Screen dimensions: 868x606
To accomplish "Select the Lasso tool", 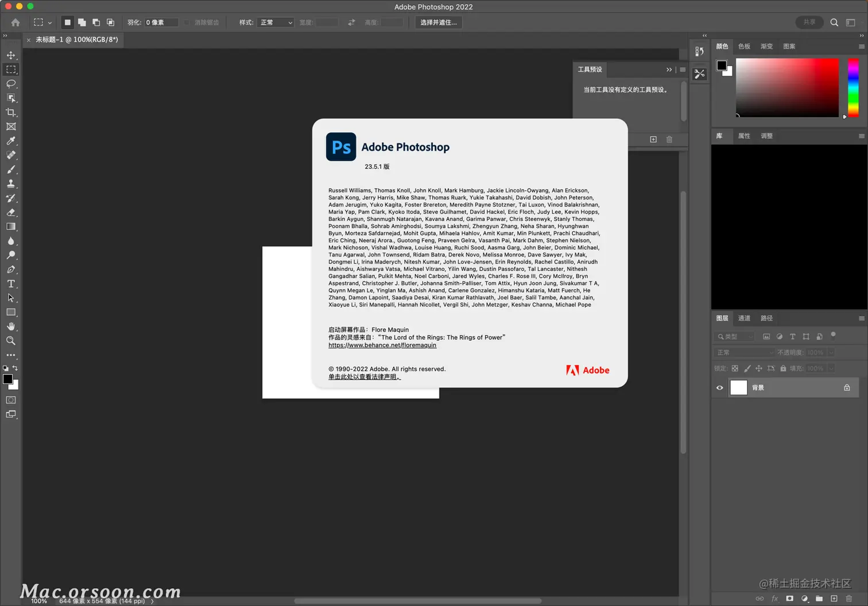I will [11, 84].
